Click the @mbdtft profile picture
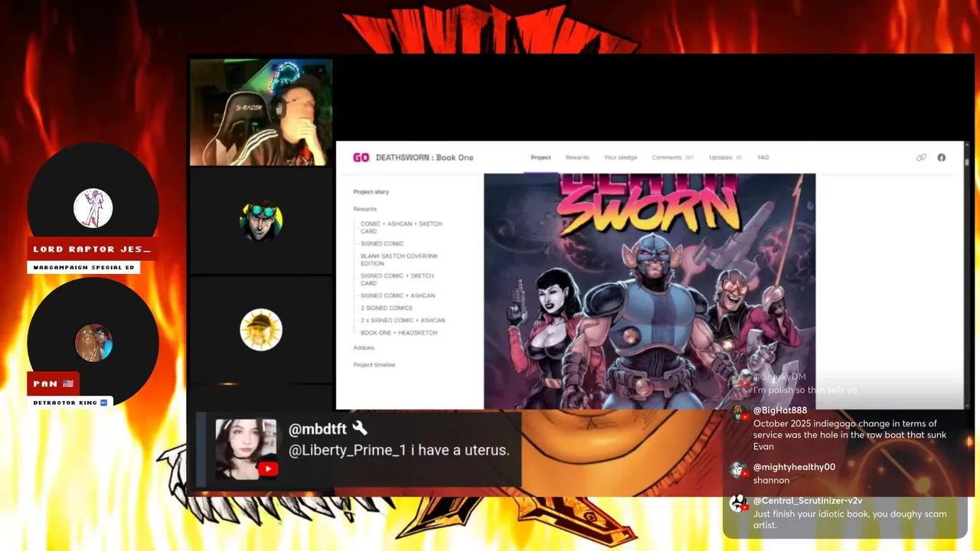 coord(246,448)
